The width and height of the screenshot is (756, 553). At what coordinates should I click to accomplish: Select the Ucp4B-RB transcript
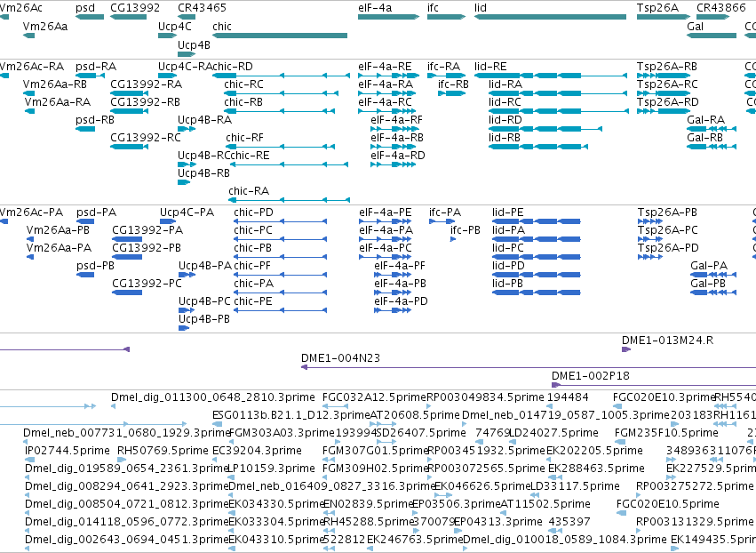tap(184, 182)
